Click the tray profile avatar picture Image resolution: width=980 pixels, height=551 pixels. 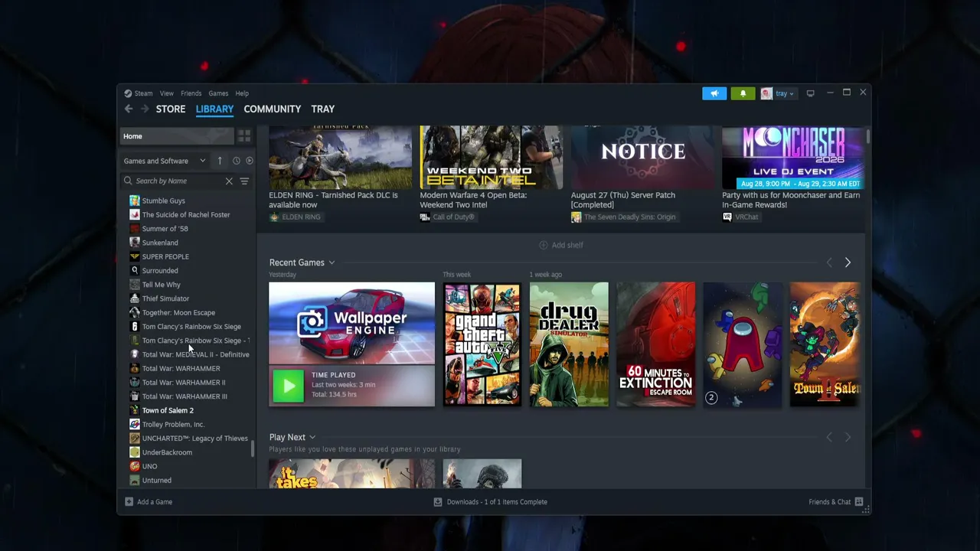coord(766,93)
